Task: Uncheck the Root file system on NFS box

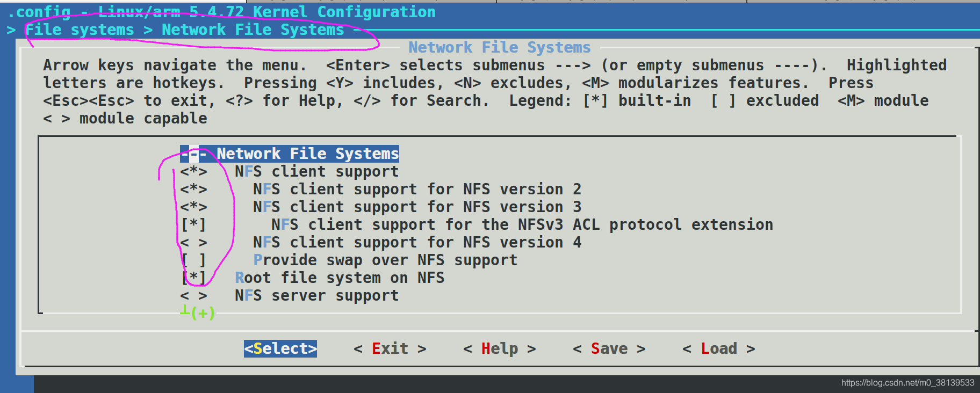Action: 193,278
